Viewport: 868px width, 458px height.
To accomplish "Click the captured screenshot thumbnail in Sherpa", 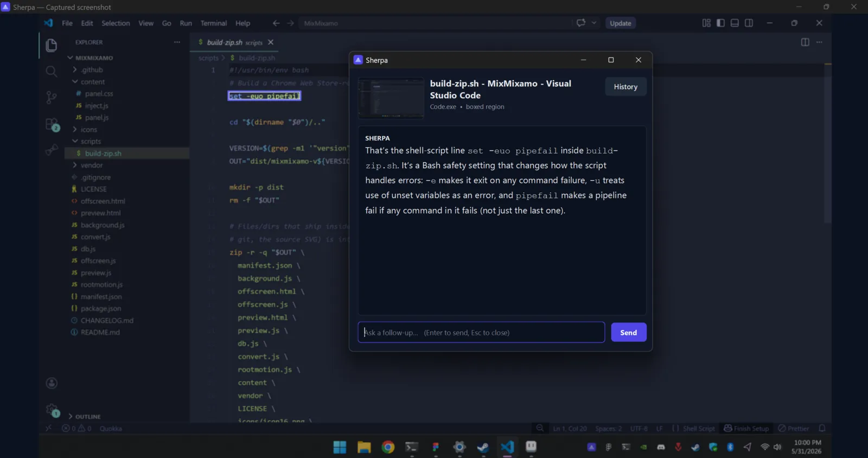I will pos(391,98).
